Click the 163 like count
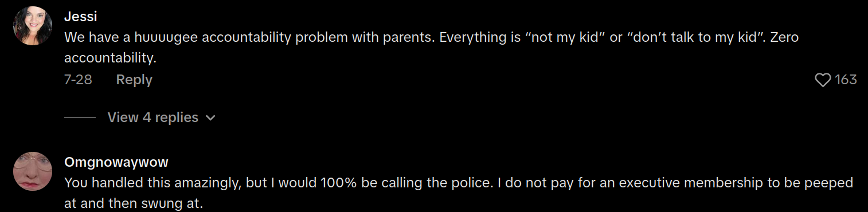868x212 pixels. click(x=846, y=80)
